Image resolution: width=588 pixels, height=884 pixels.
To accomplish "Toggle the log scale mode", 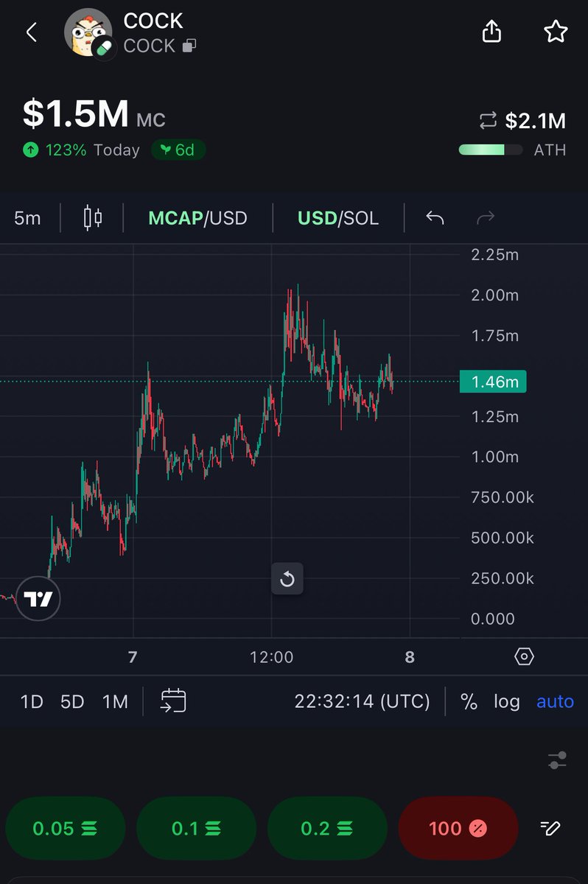I will click(507, 701).
